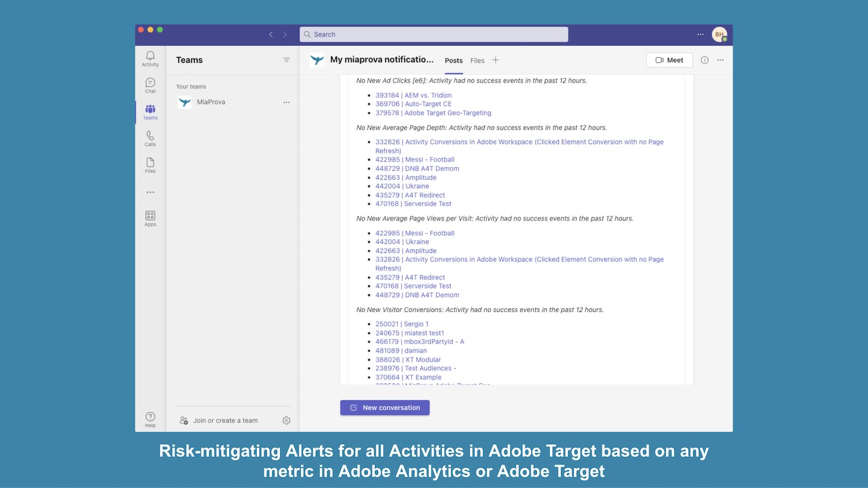Open 435279 | A4T Redirect under Page Views
Viewport: 868px width, 488px height.
pyautogui.click(x=410, y=278)
